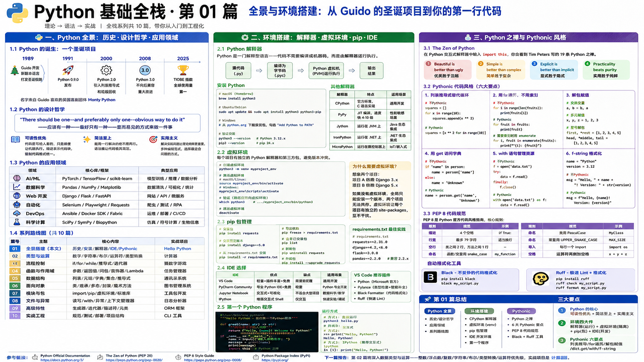This screenshot has width=644, height=362.
Task: Click the Python icon in section 一 header
Action: 39,37
